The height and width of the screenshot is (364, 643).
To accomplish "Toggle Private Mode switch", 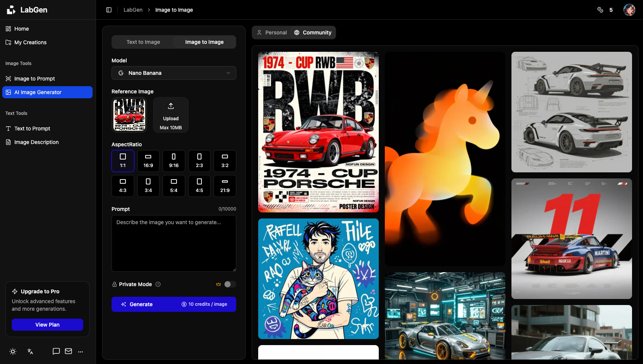I will coord(230,284).
